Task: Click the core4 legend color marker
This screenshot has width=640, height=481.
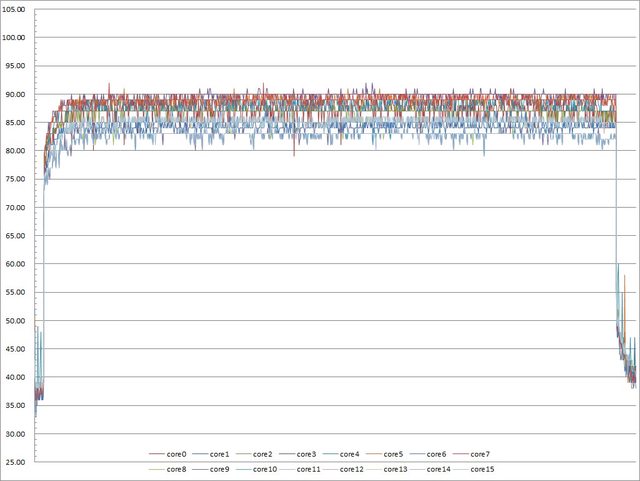Action: click(327, 455)
